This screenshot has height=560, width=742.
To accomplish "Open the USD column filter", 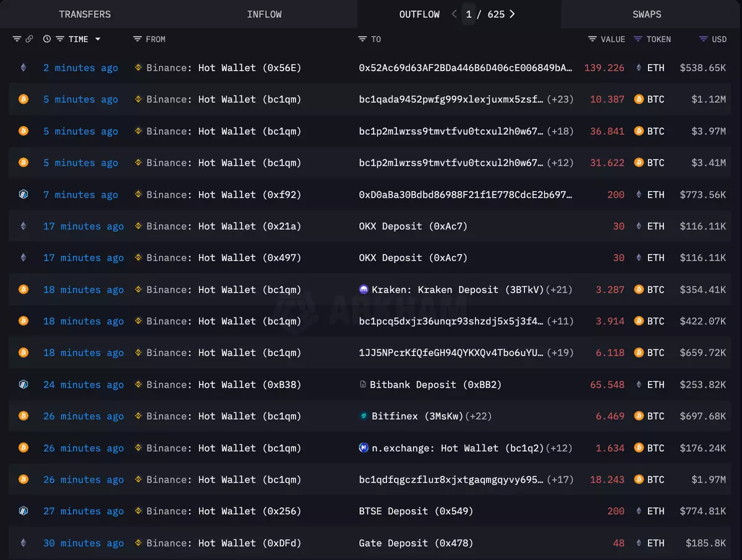I will (703, 39).
